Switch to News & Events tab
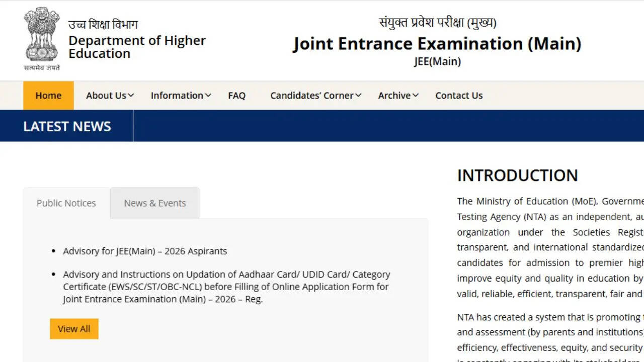644x362 pixels. tap(155, 203)
